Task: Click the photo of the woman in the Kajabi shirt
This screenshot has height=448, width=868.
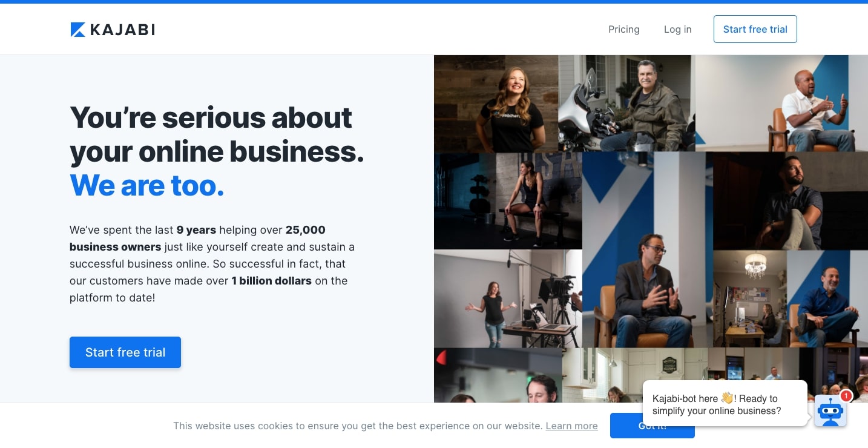Action: (496, 103)
